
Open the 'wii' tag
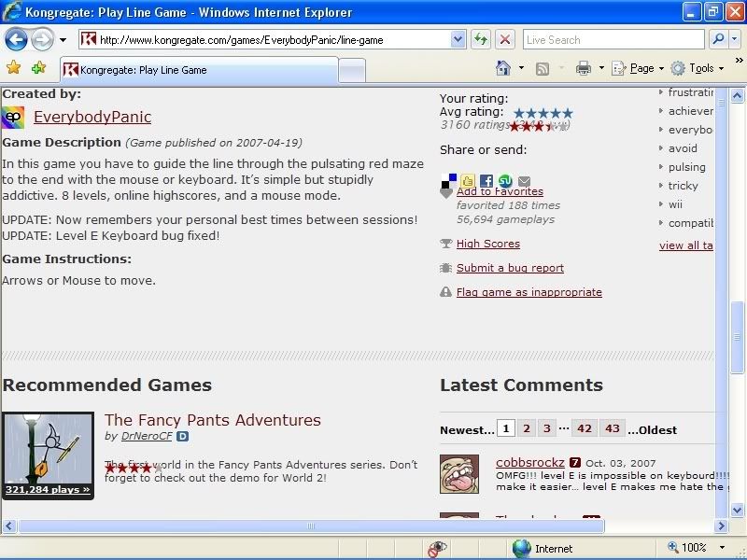coord(675,204)
